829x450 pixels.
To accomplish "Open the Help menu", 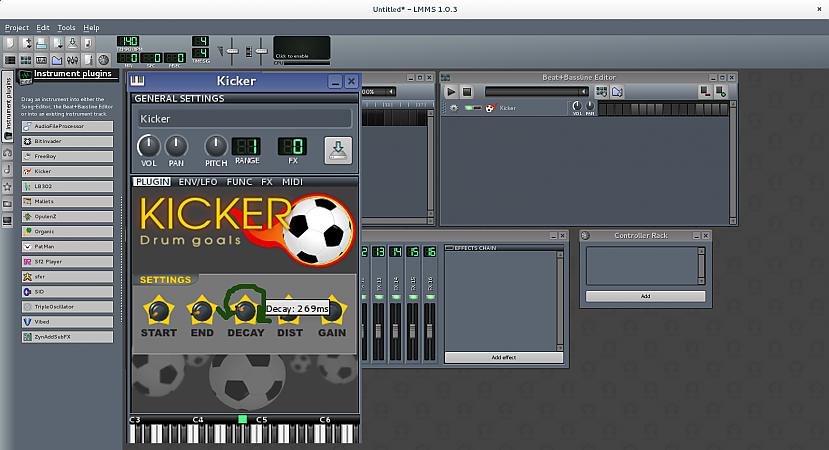I will tap(91, 27).
